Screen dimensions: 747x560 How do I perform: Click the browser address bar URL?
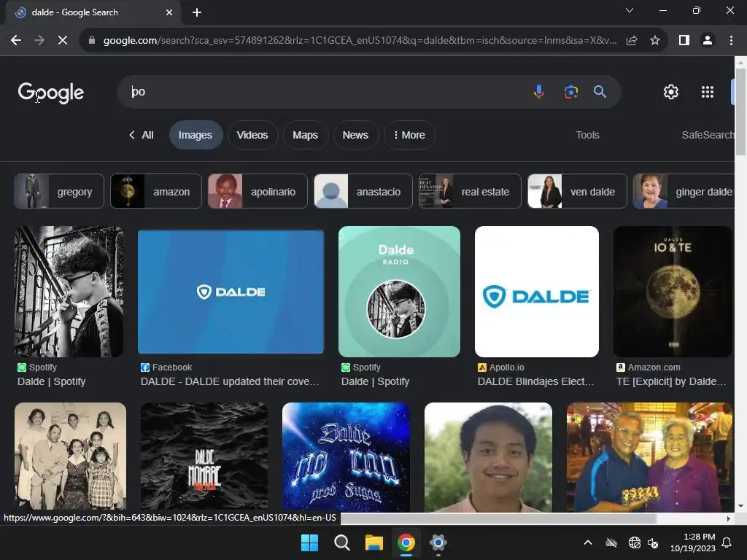[x=360, y=41]
